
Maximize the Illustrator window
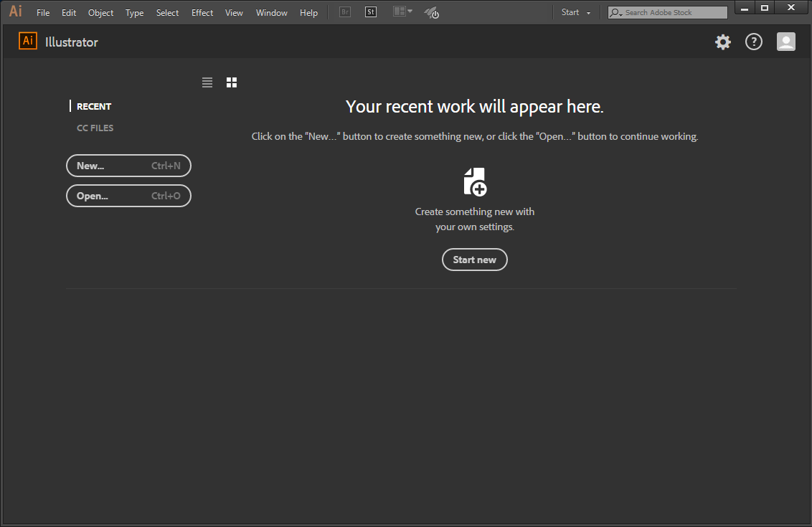[765, 8]
